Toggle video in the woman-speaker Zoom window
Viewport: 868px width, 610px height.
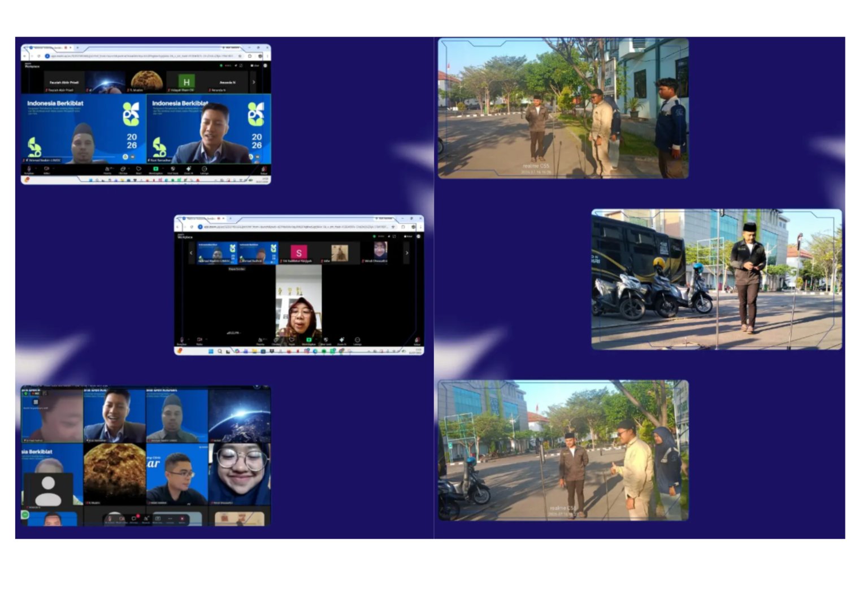point(199,341)
